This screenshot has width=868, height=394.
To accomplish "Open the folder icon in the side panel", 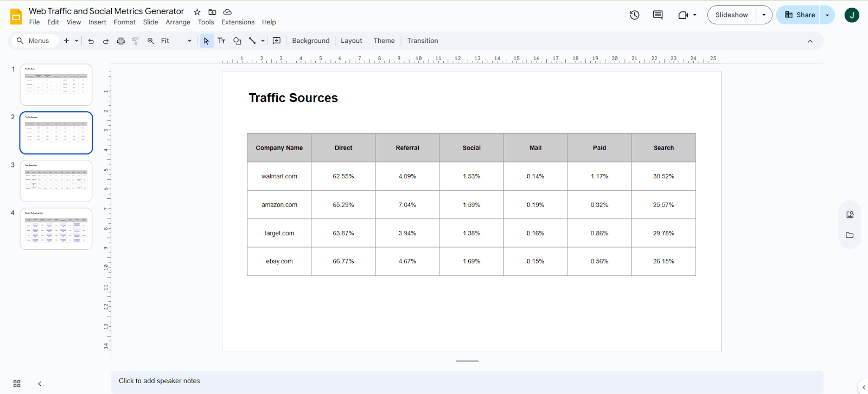I will (850, 235).
